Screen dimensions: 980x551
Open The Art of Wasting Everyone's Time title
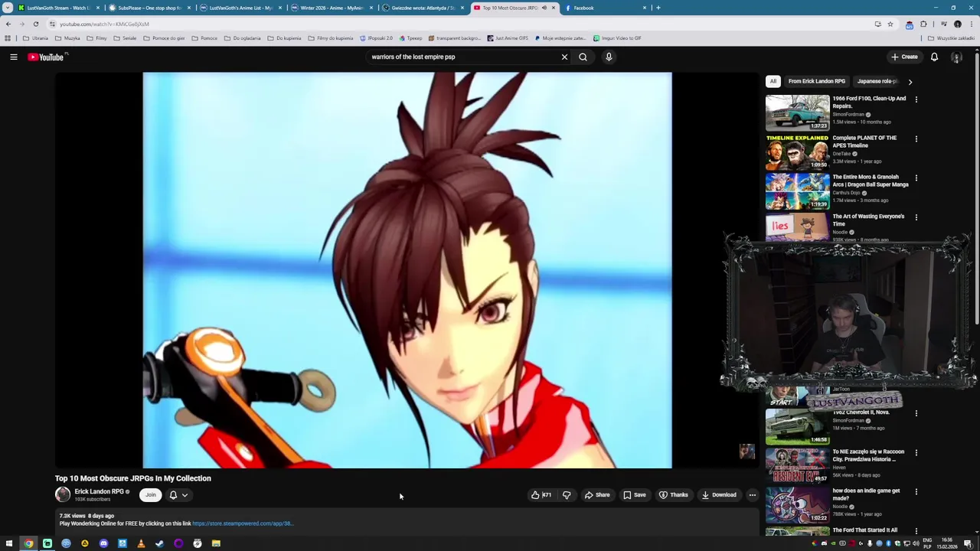(x=868, y=220)
